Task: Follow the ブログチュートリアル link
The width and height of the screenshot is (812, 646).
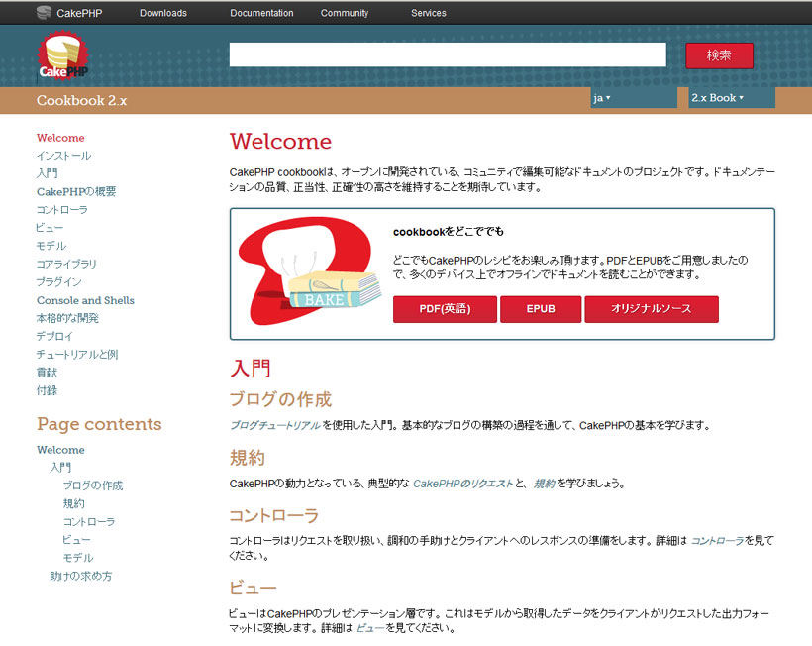Action: [x=275, y=425]
